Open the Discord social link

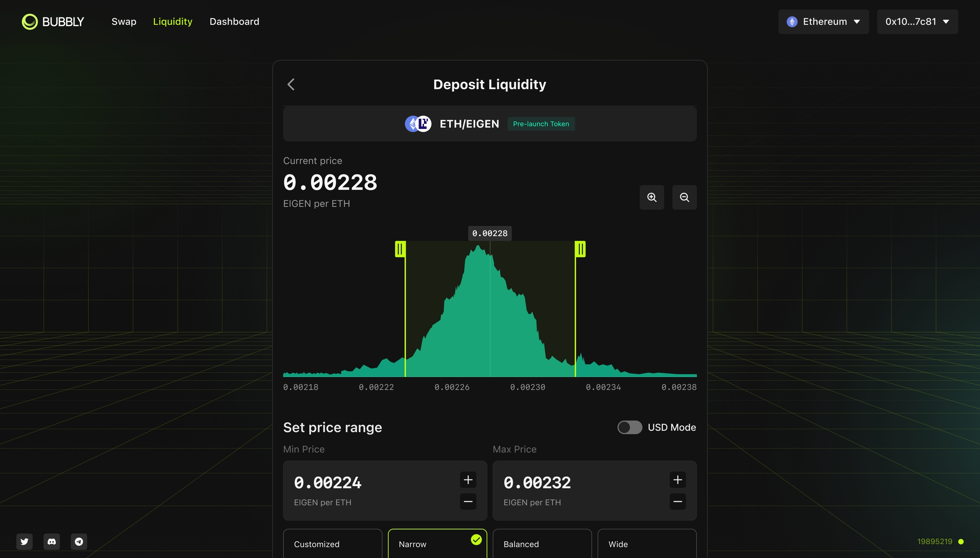[x=51, y=541]
